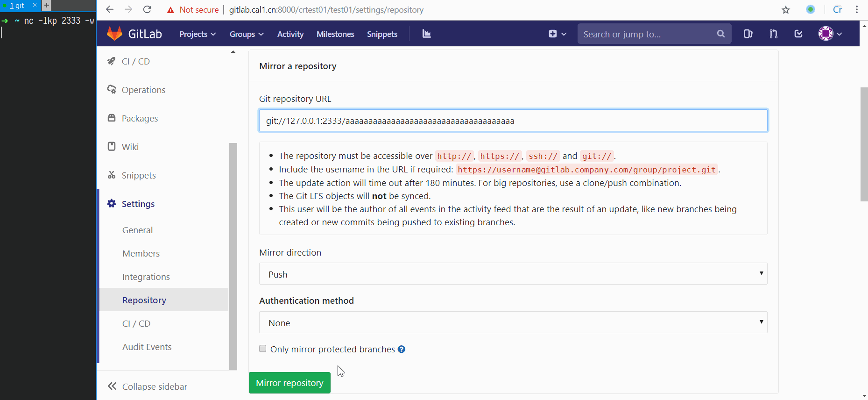
Task: Click the help icon beside protected branches
Action: [402, 349]
